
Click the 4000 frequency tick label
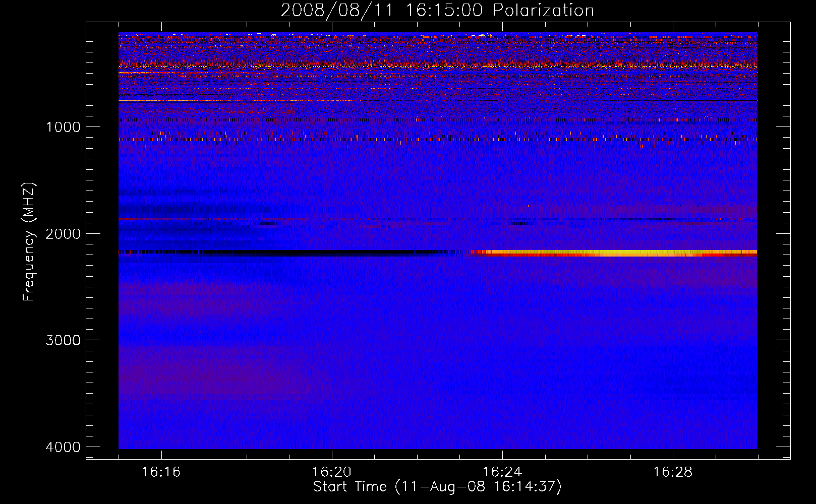click(63, 447)
